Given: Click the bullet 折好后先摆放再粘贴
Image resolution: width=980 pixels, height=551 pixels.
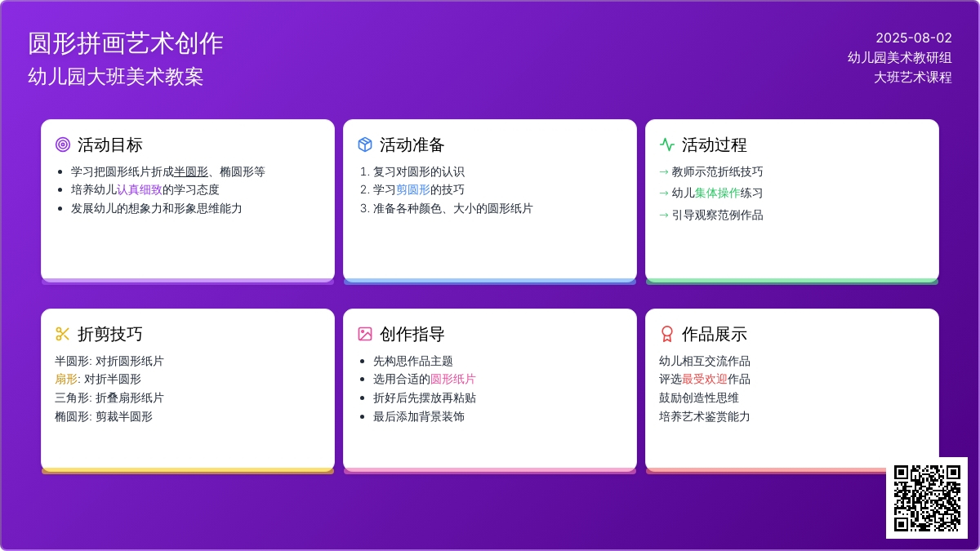Looking at the screenshot, I should click(x=425, y=398).
